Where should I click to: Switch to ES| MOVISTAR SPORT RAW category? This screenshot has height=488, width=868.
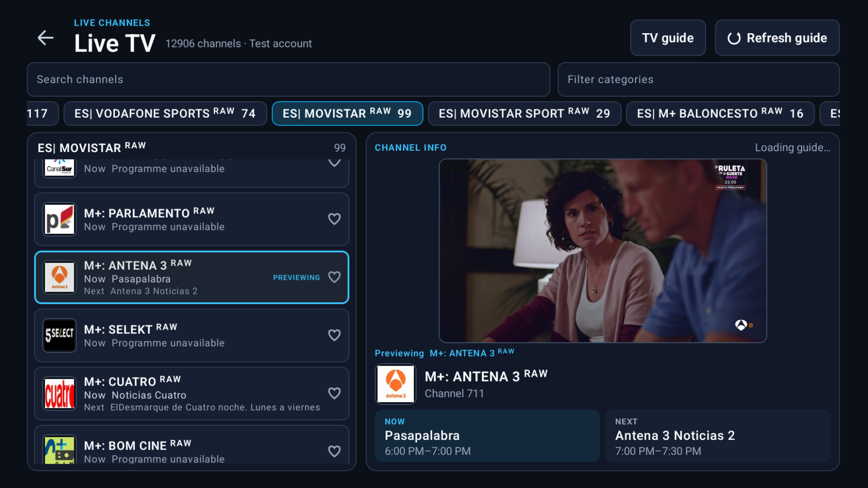[524, 114]
